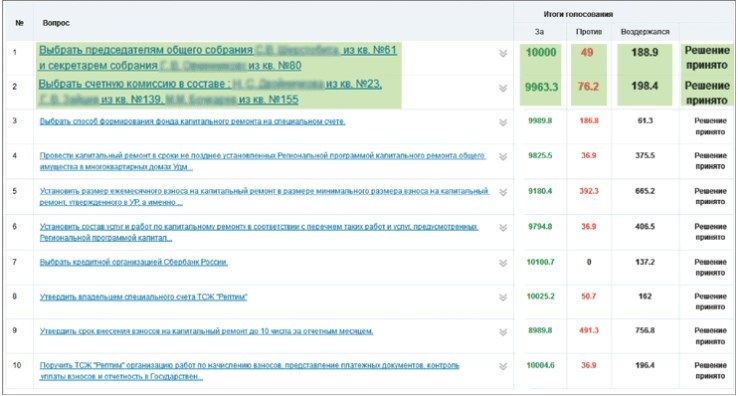
Task: Expand details chevron for question 7
Action: pyautogui.click(x=503, y=263)
